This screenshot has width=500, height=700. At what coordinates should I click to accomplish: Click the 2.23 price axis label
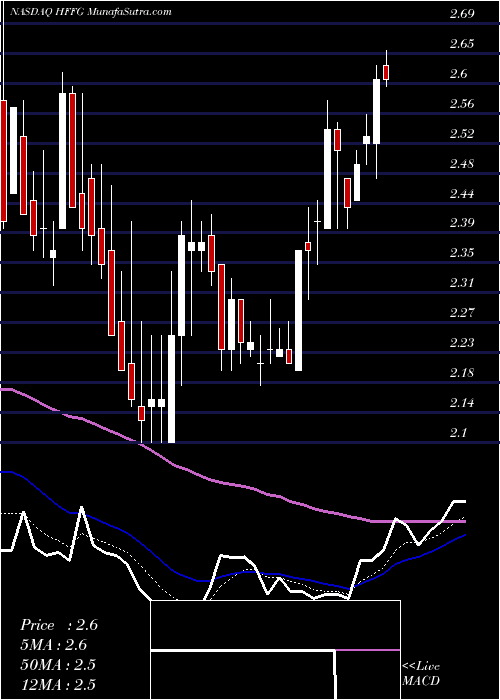pyautogui.click(x=461, y=343)
